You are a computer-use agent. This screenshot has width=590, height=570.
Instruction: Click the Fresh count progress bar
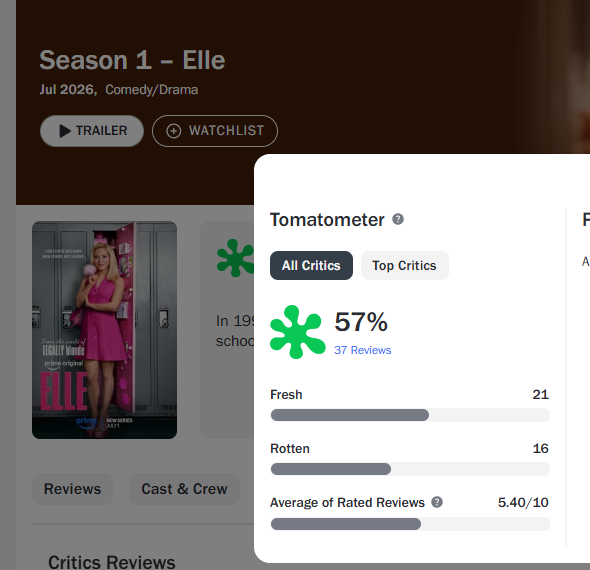click(x=410, y=415)
